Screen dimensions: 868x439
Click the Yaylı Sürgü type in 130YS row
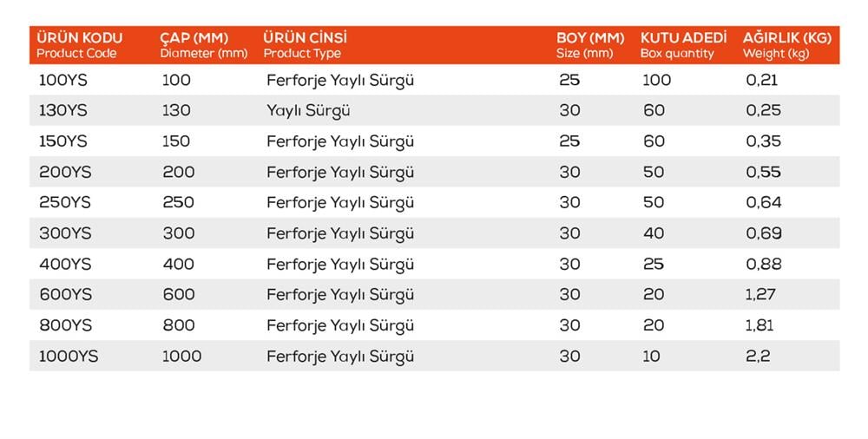[308, 111]
